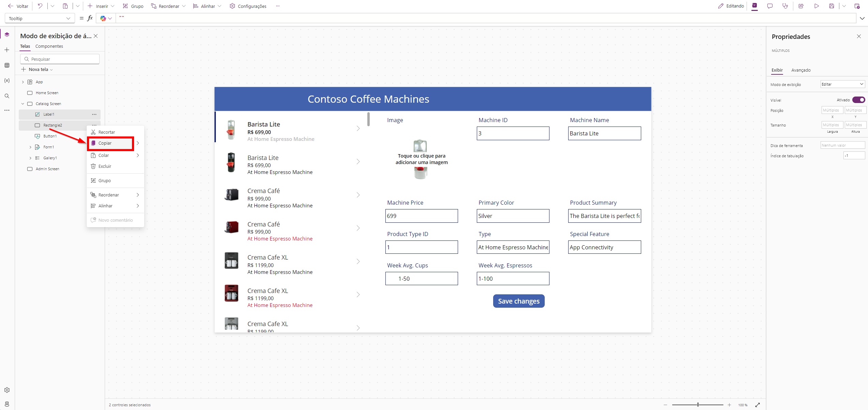Open Reordenar submenu in context menu
868x410 pixels.
coord(115,195)
